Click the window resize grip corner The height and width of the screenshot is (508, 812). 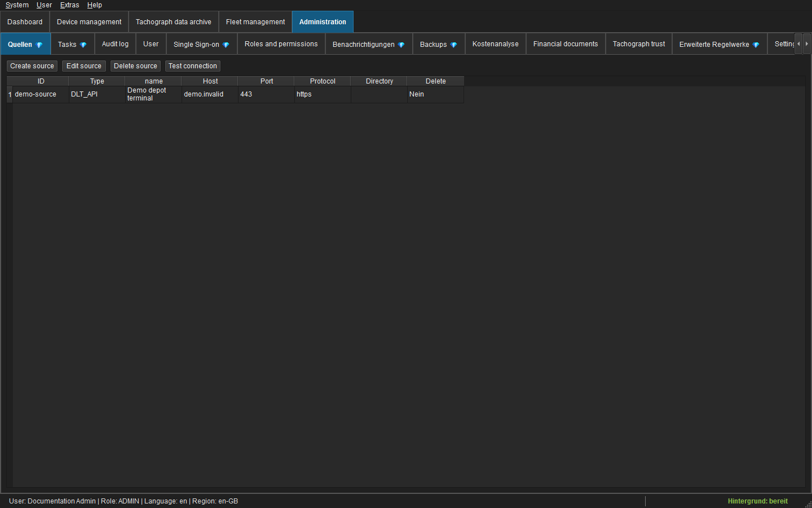click(x=808, y=504)
